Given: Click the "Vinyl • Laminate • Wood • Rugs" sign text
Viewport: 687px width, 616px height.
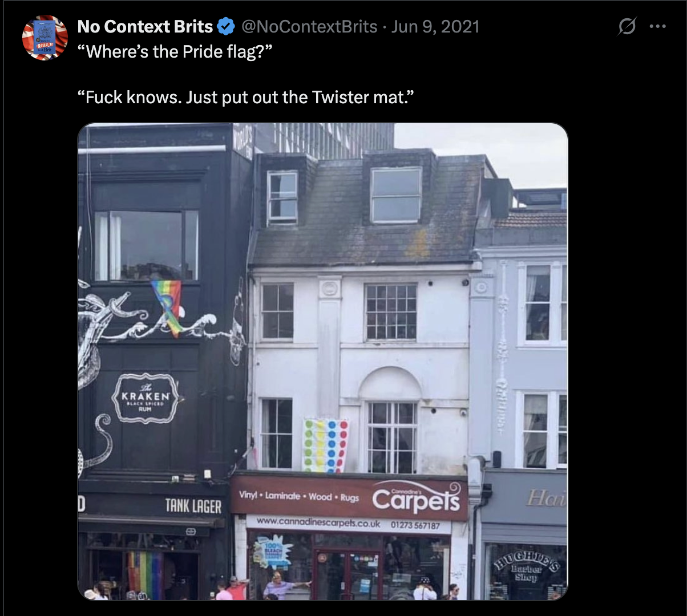Looking at the screenshot, I should 299,496.
